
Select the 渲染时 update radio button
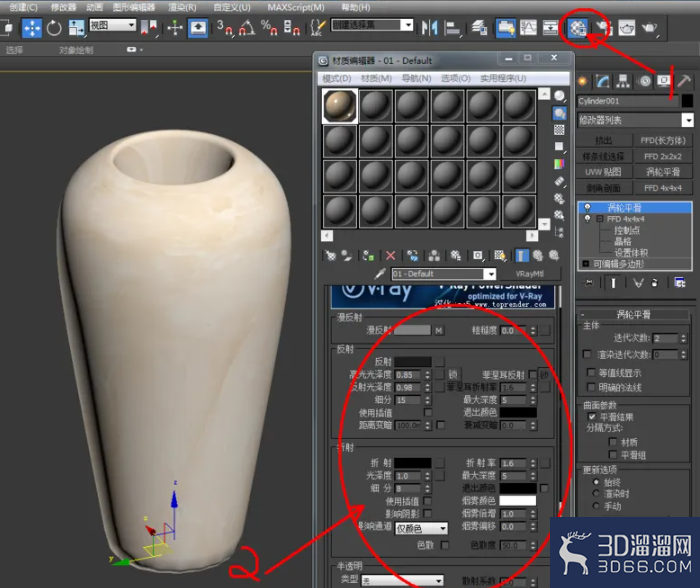click(x=596, y=493)
